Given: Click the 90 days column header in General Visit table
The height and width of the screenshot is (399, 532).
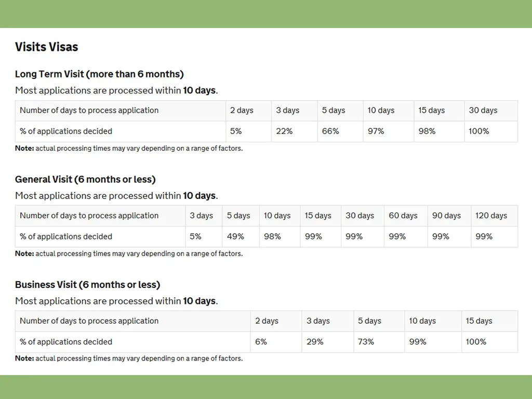Looking at the screenshot, I should point(446,216).
